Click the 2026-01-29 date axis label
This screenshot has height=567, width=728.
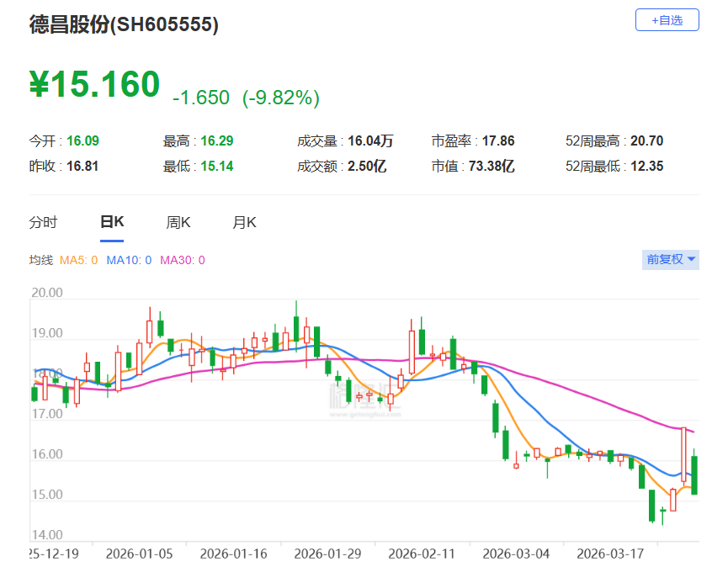tap(327, 554)
